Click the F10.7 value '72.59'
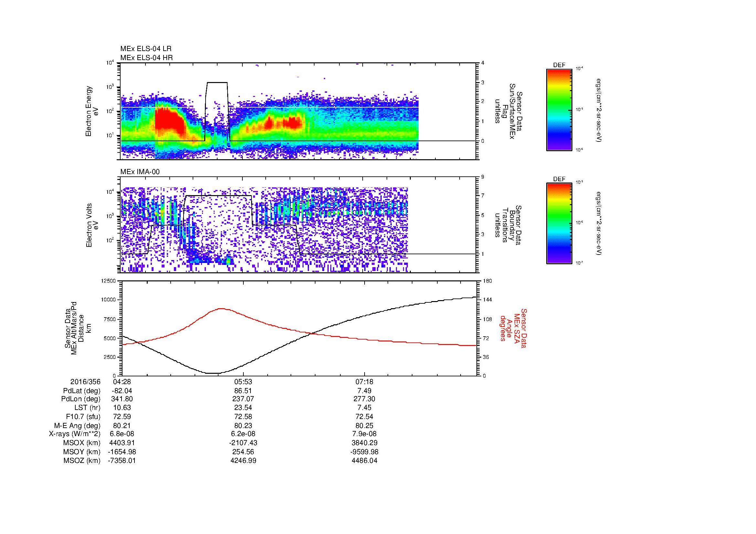This screenshot has height=534, width=756. 122,417
